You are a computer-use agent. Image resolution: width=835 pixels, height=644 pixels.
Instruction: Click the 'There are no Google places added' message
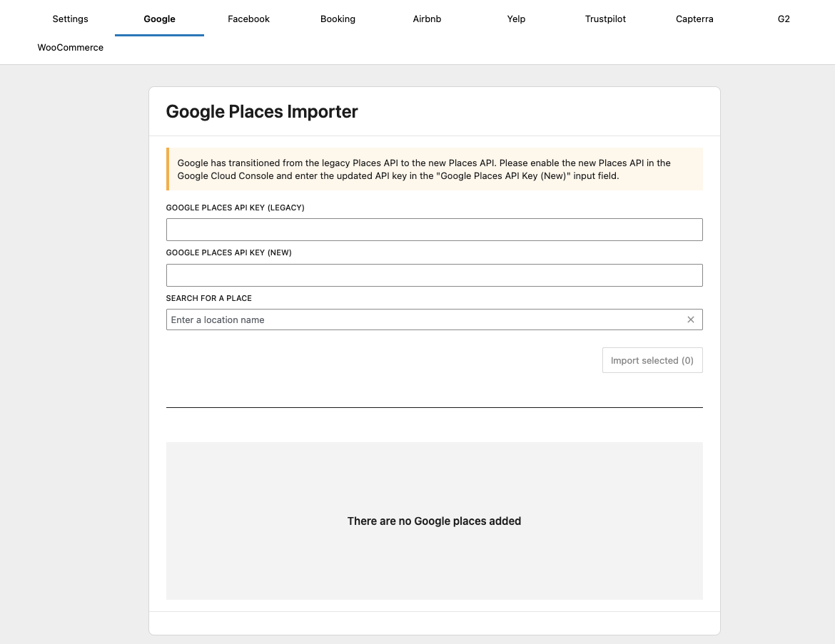(435, 521)
